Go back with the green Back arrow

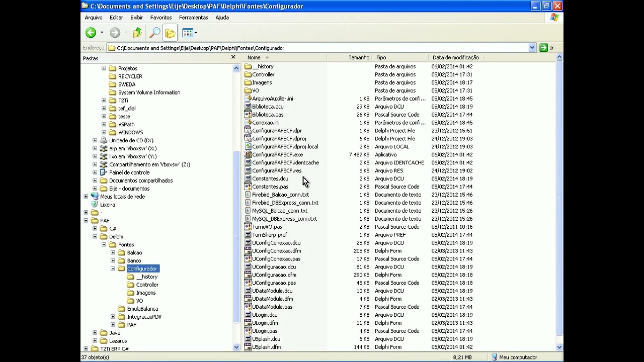pos(91,33)
